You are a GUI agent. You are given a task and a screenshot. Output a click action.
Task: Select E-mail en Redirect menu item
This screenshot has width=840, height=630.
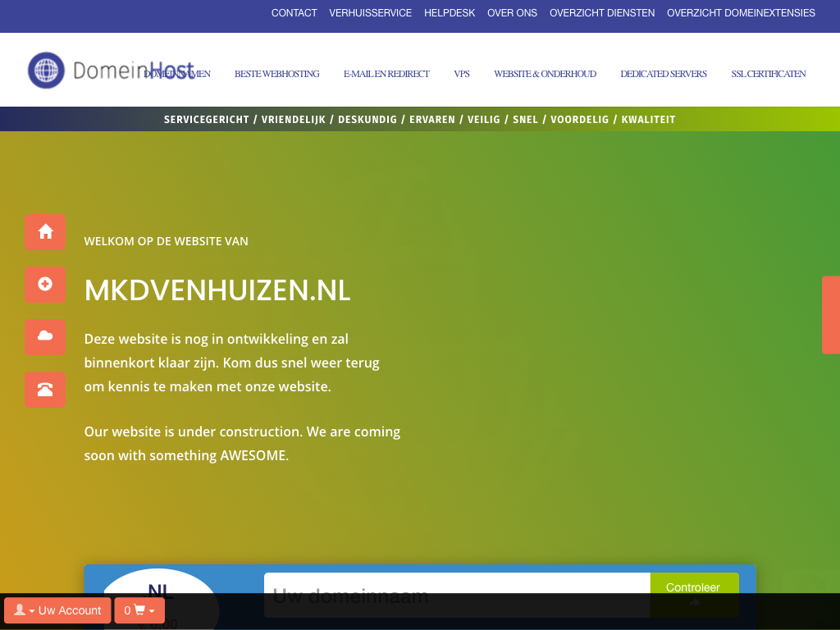coord(386,74)
